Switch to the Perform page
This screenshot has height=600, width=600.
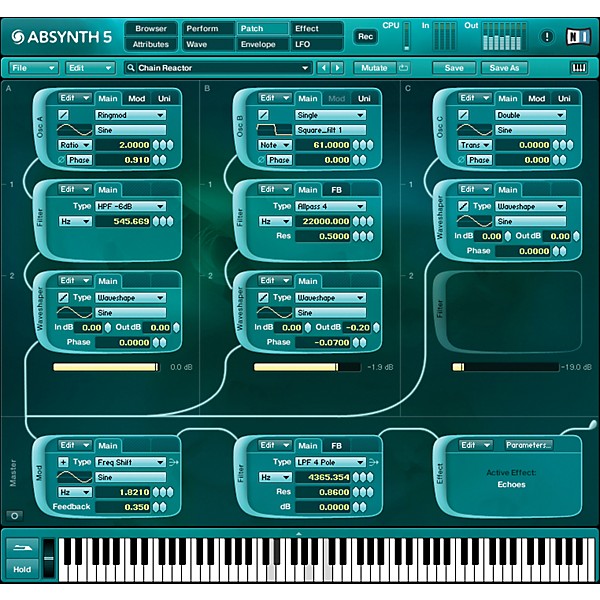click(x=208, y=29)
